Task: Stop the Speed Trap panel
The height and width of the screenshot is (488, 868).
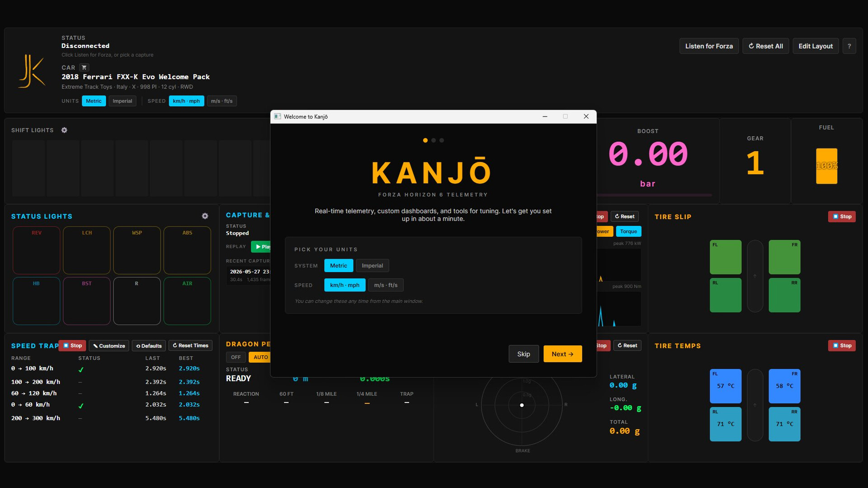Action: tap(72, 345)
